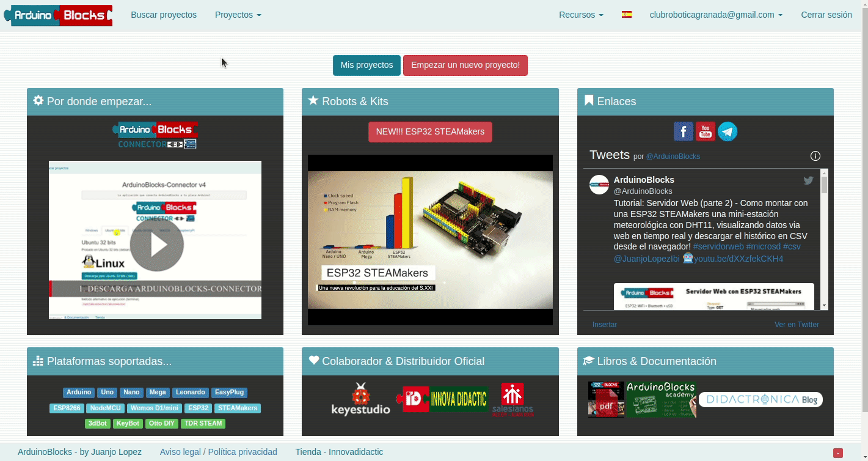Open the #csv hashtag link
The image size is (868, 461).
coord(792,246)
